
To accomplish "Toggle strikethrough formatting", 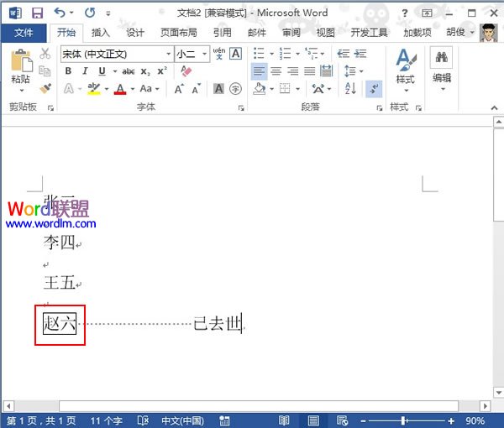I will pyautogui.click(x=128, y=71).
